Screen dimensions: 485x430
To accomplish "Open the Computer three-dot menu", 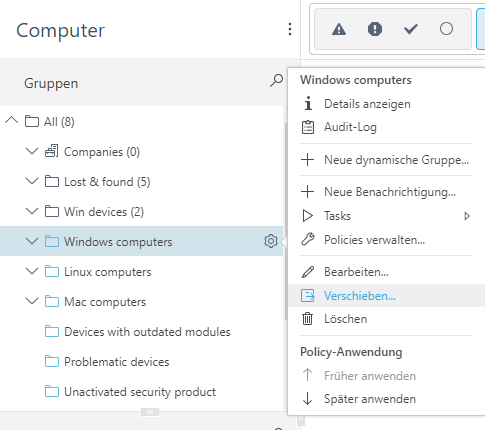I will click(x=290, y=29).
